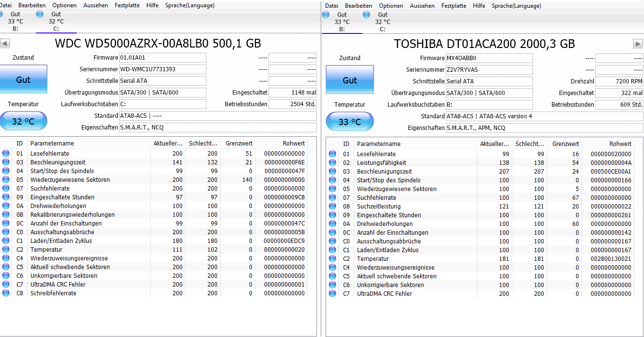Viewport: 644px width, 337px height.
Task: Select TOSHIBA row Eingeschaltete Stunden
Action: 481,215
